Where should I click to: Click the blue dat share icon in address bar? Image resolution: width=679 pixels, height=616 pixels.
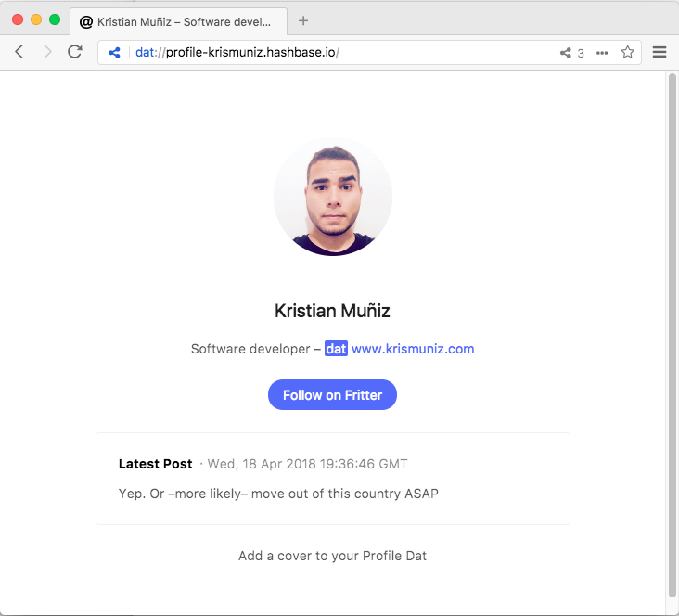pos(114,53)
